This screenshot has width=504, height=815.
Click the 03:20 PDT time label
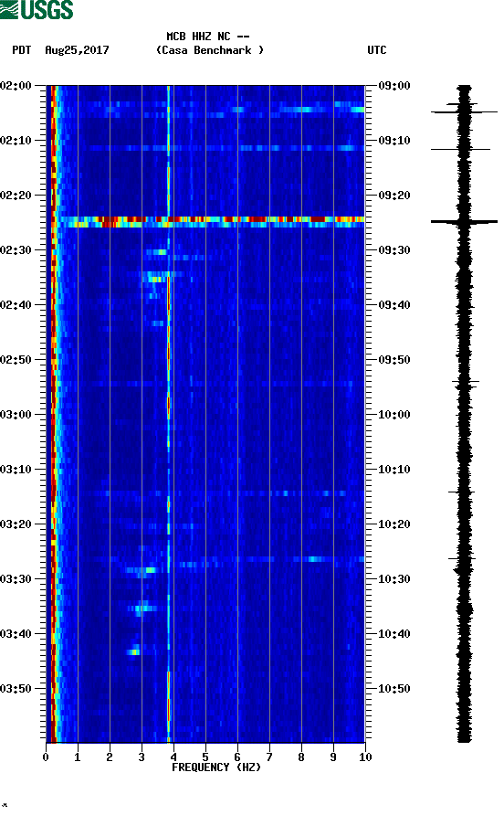pyautogui.click(x=16, y=524)
